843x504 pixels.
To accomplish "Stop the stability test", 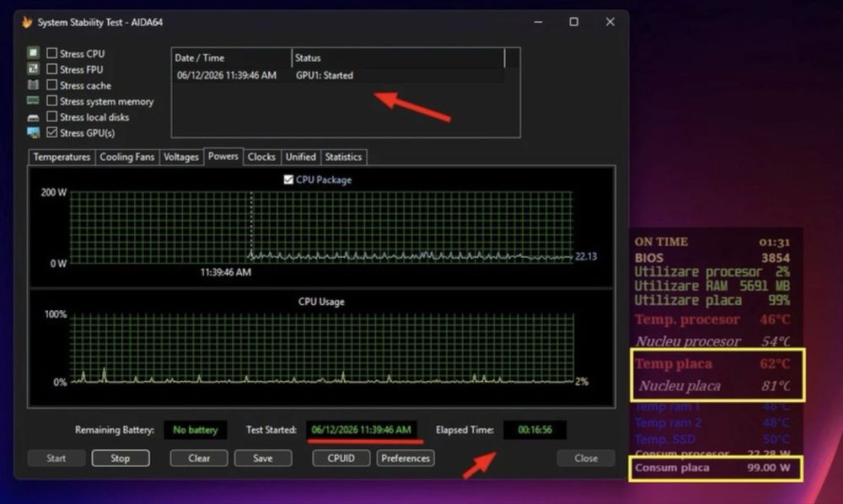I will (x=121, y=458).
